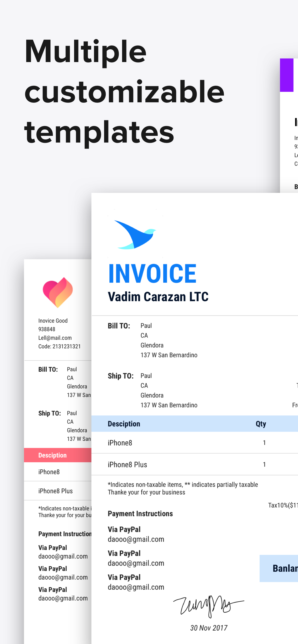Click 'Bill TO:' label on the pink invoice
This screenshot has height=644, width=298.
pyautogui.click(x=48, y=369)
